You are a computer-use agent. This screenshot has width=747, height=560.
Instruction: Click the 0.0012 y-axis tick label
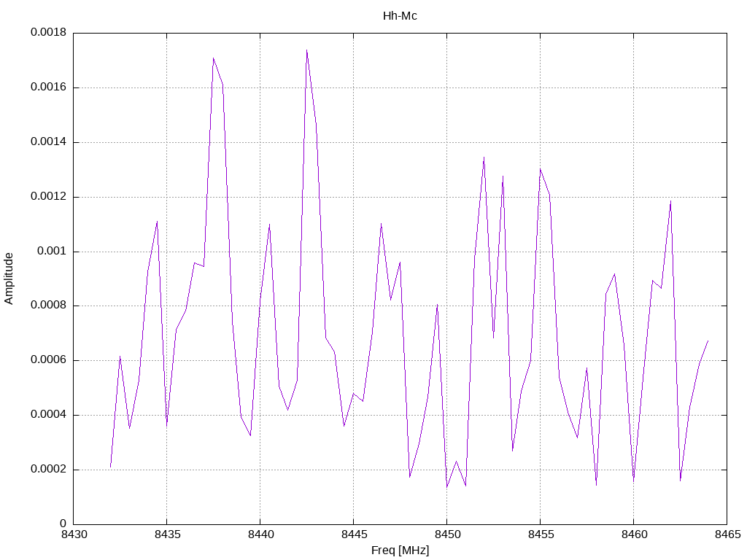[48, 196]
